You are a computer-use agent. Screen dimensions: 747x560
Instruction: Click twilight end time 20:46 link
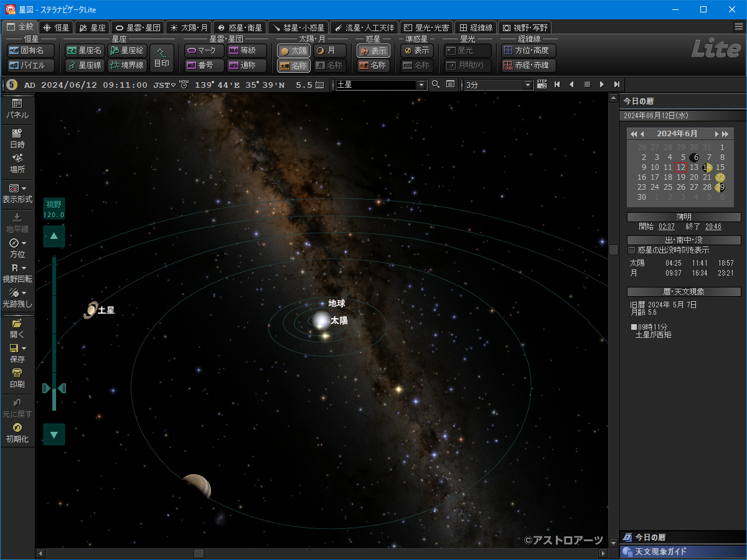click(713, 227)
